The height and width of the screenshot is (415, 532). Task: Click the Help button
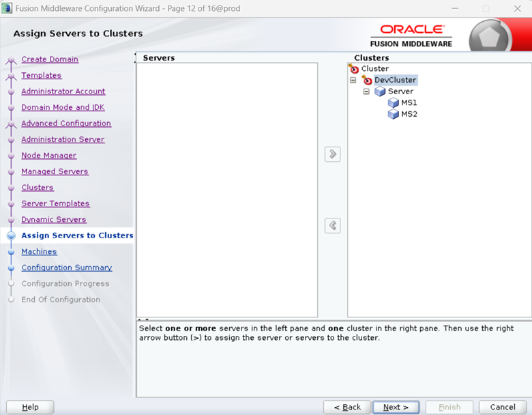coord(30,407)
